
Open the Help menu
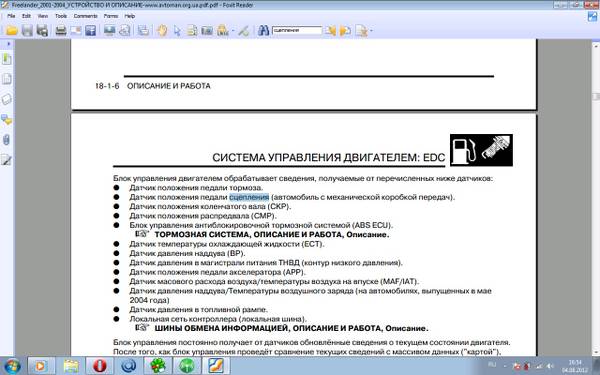point(130,16)
